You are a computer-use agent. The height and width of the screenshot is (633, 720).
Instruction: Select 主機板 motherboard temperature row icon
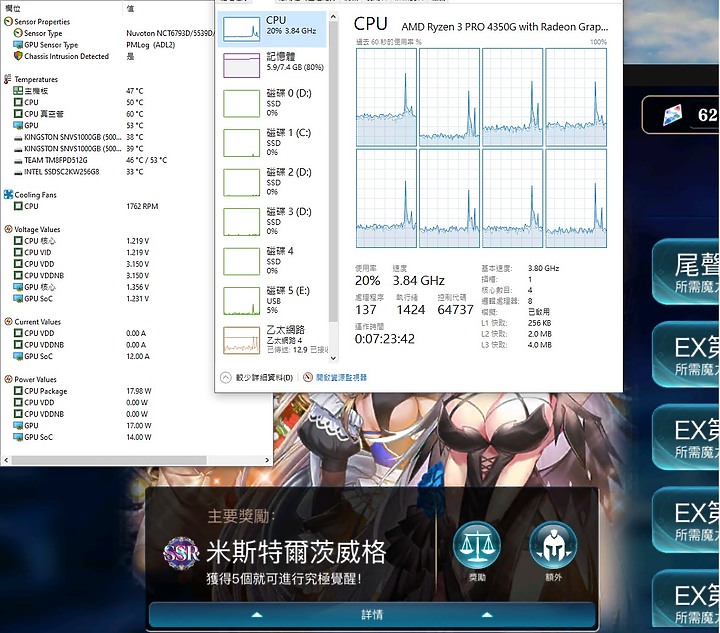[x=18, y=91]
